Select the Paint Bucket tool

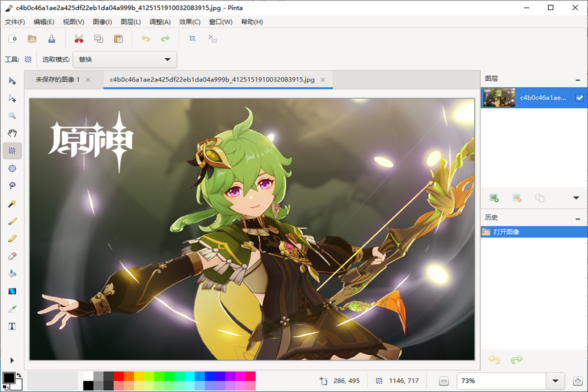pos(12,273)
